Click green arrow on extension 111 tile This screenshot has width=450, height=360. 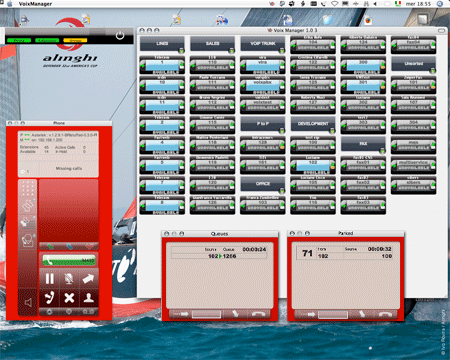pos(193,86)
